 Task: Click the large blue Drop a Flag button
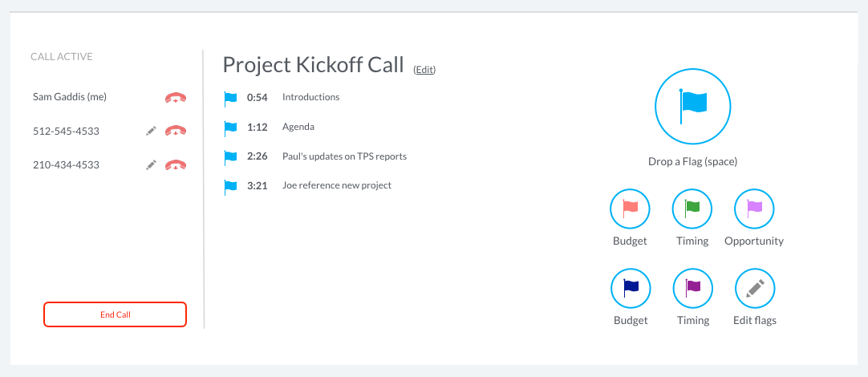pos(692,107)
